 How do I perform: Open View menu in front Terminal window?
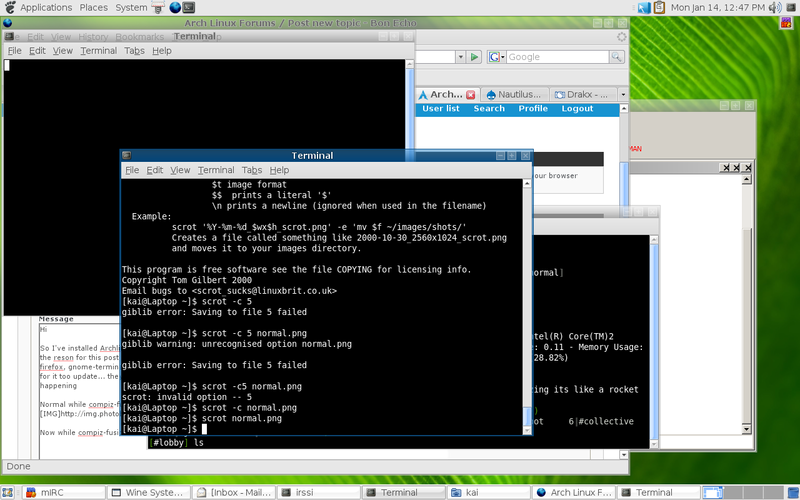pyautogui.click(x=180, y=170)
